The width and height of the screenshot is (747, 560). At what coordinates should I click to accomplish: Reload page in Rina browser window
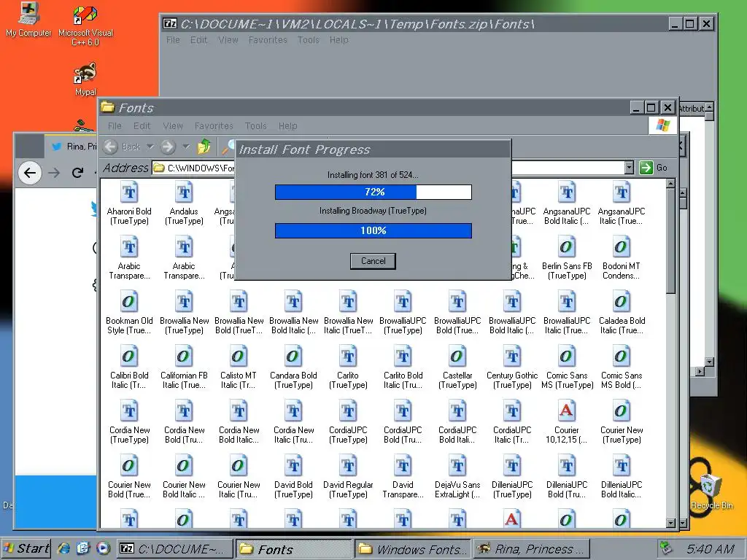point(77,172)
